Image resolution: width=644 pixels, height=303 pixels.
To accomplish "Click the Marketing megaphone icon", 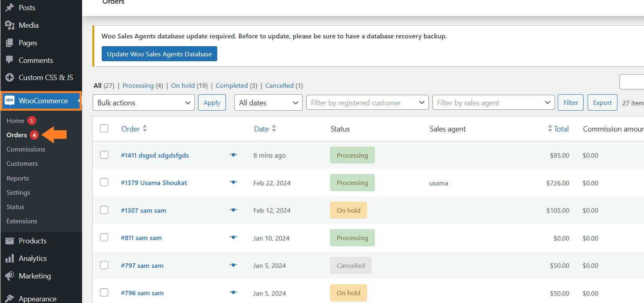I will (x=10, y=276).
